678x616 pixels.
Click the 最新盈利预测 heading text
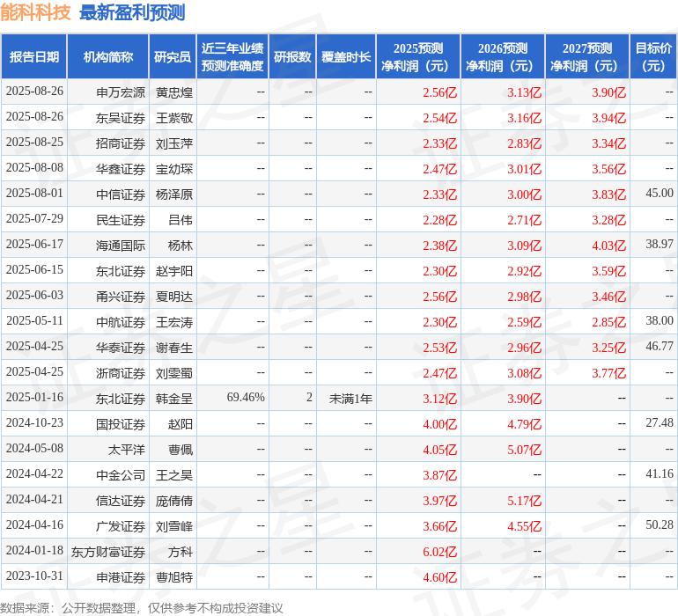[x=132, y=12]
